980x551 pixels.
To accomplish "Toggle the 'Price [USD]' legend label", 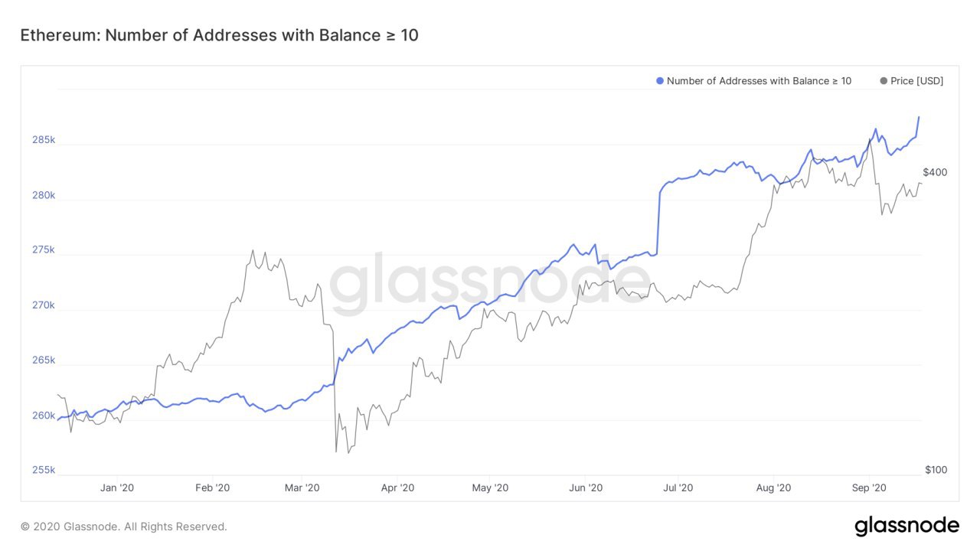I will (916, 81).
